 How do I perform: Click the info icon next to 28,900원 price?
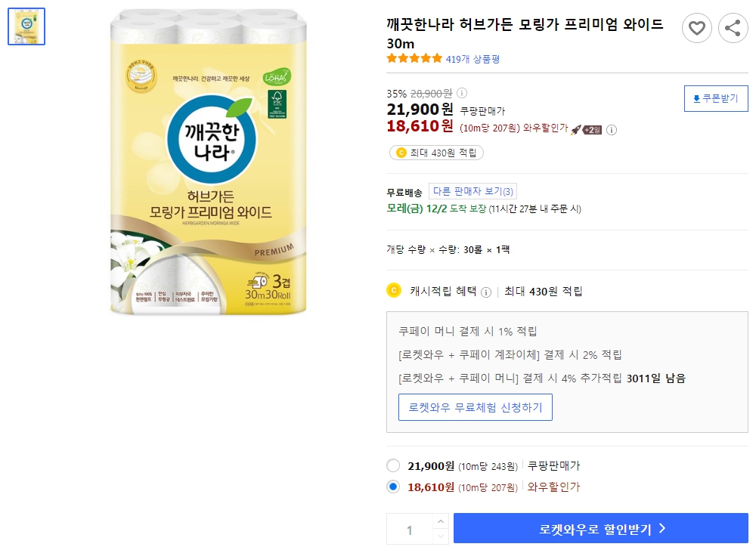click(x=461, y=92)
